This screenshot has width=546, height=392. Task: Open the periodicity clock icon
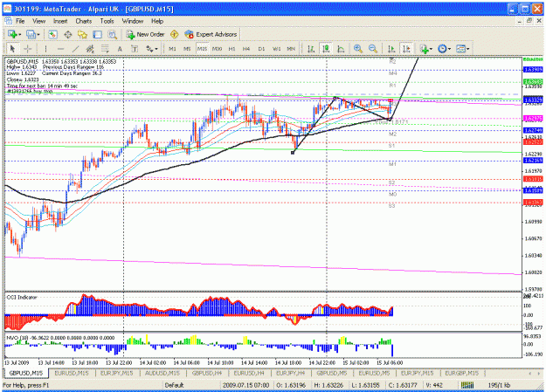442,49
